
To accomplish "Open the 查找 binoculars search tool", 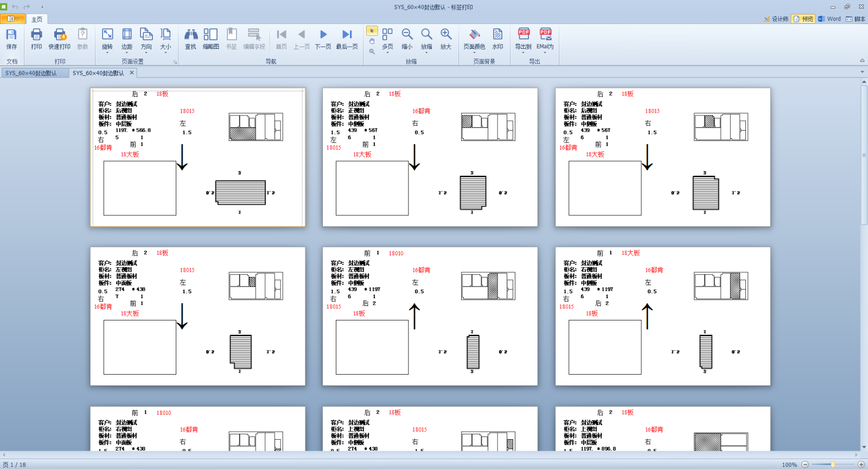I will tap(190, 38).
